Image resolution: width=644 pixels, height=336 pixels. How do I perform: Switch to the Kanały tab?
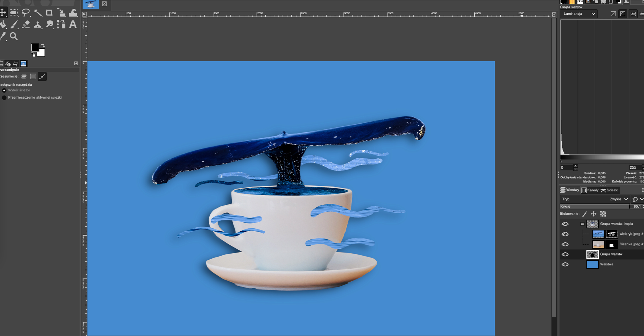(590, 190)
